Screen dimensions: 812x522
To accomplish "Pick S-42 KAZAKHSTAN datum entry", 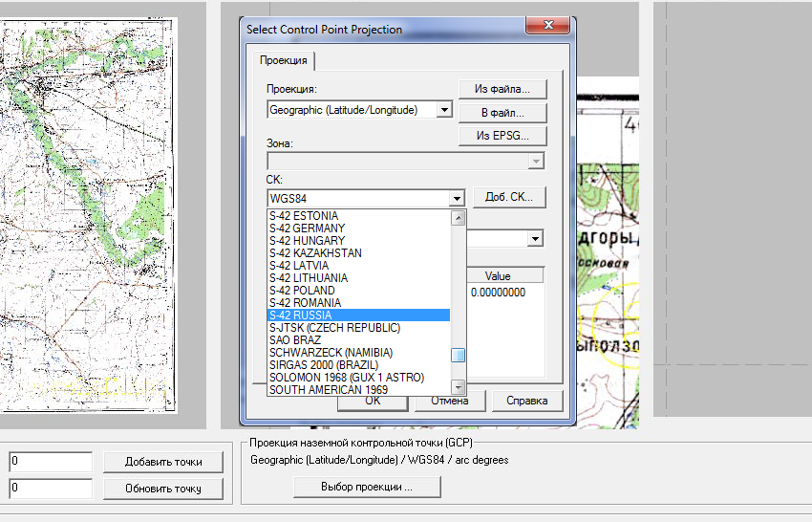I will (358, 252).
